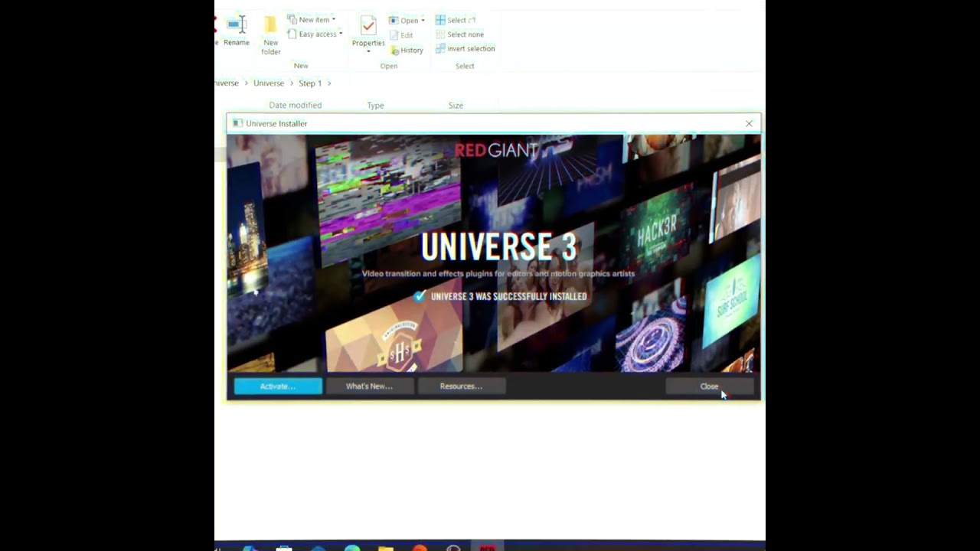Click the Activate... button in Universe Installer
Viewport: 980px width, 551px height.
(278, 386)
